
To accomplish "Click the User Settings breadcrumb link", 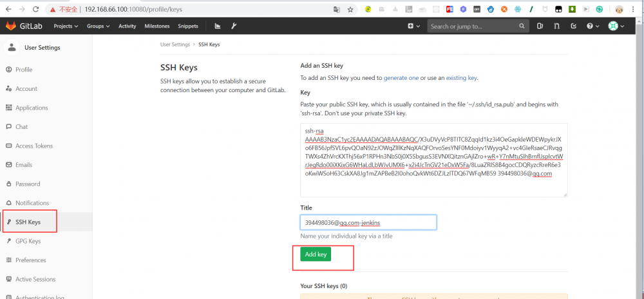I will (175, 44).
